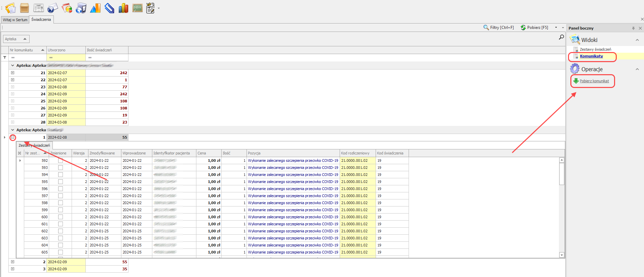Switch to the Witaj w Sertum tab
644x277 pixels.
[15, 20]
